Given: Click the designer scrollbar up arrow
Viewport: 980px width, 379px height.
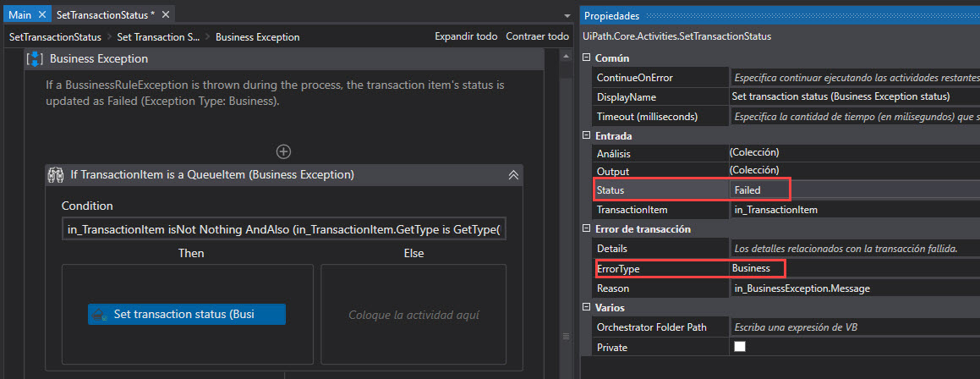Looking at the screenshot, I should [x=567, y=57].
